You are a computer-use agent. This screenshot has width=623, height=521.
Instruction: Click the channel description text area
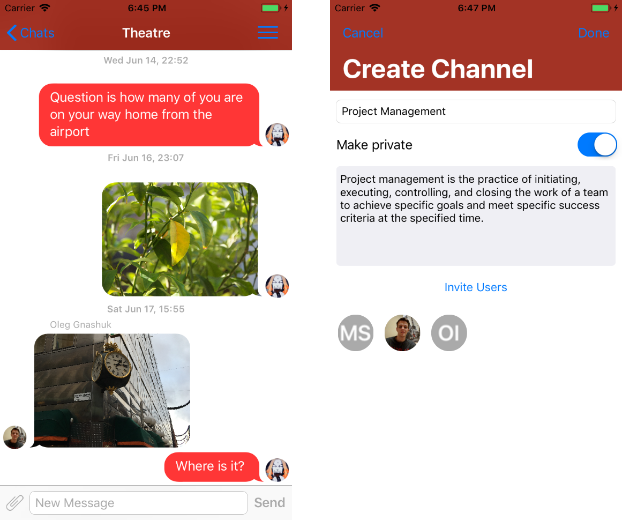pos(475,216)
